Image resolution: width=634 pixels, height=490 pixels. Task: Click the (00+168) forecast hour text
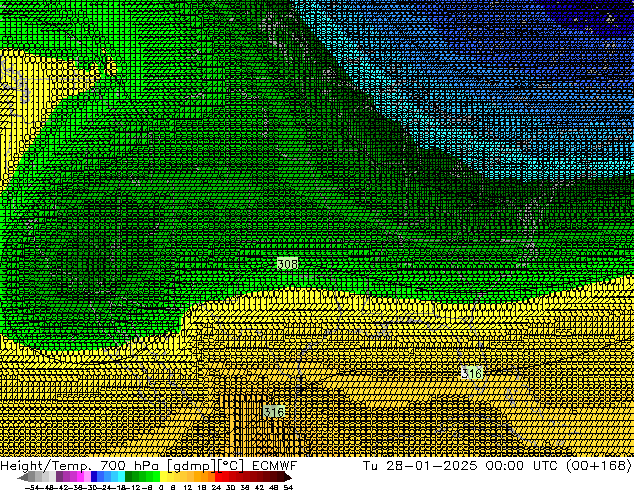click(x=599, y=466)
